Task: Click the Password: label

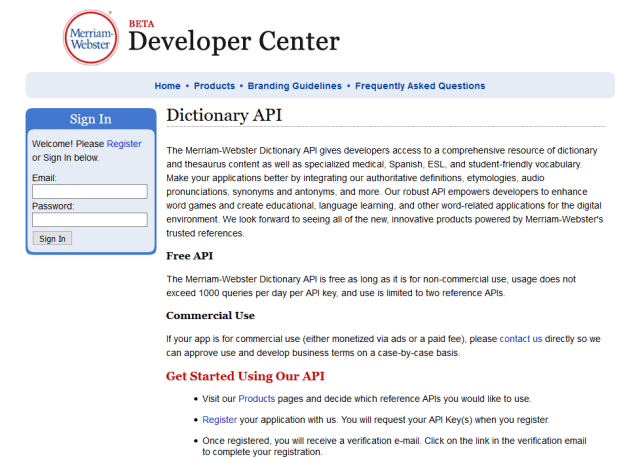Action: point(53,206)
